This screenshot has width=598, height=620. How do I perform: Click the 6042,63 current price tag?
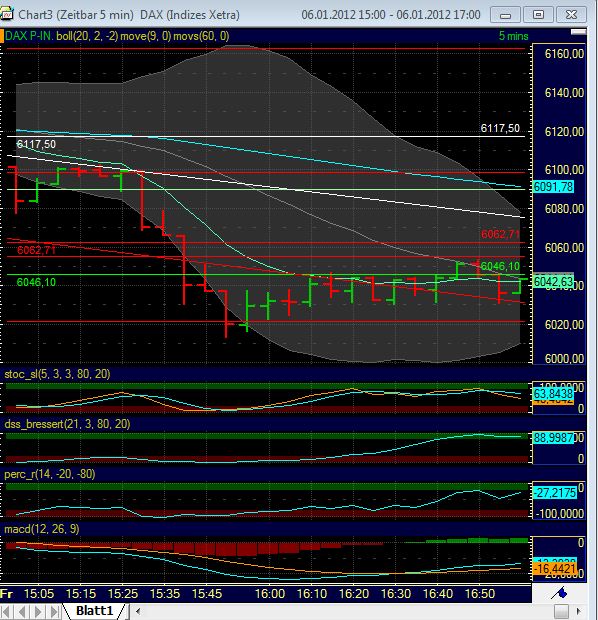(553, 282)
